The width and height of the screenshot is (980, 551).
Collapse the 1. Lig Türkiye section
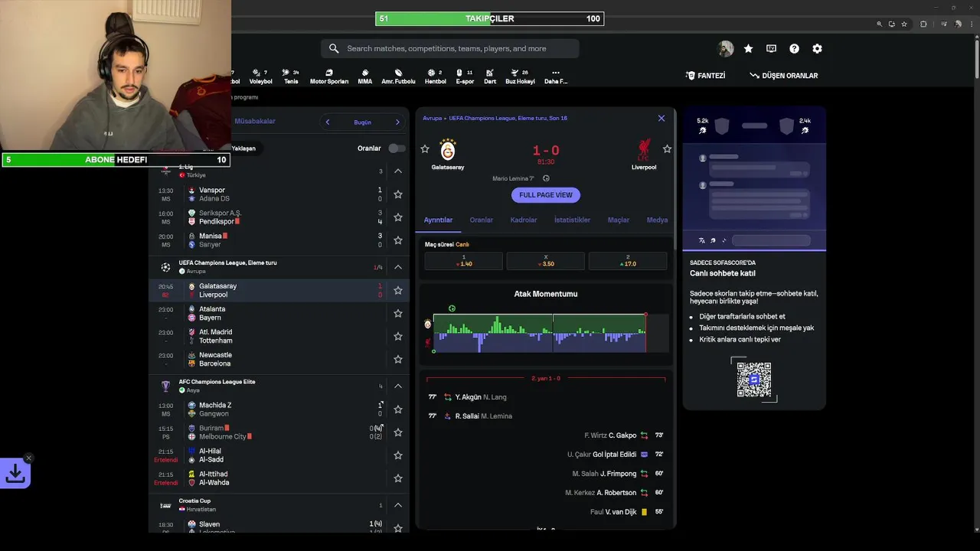click(398, 171)
